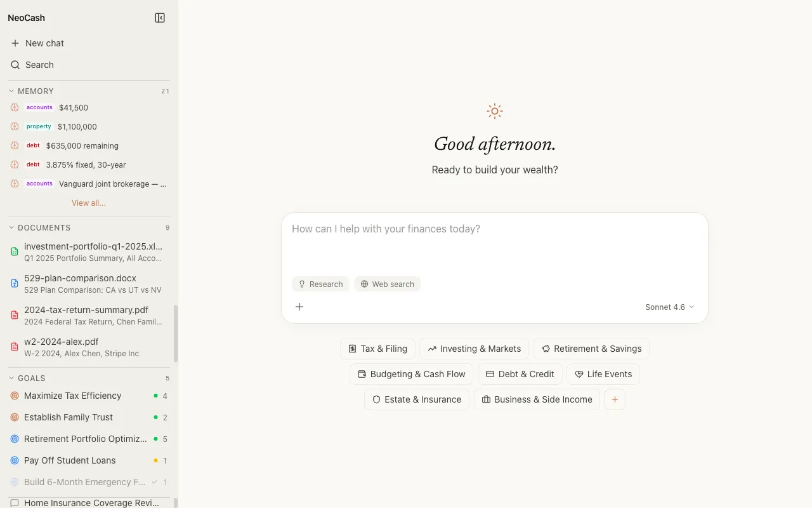Click the w2-2024-alex.pdf file icon
Image resolution: width=812 pixels, height=508 pixels.
point(15,347)
